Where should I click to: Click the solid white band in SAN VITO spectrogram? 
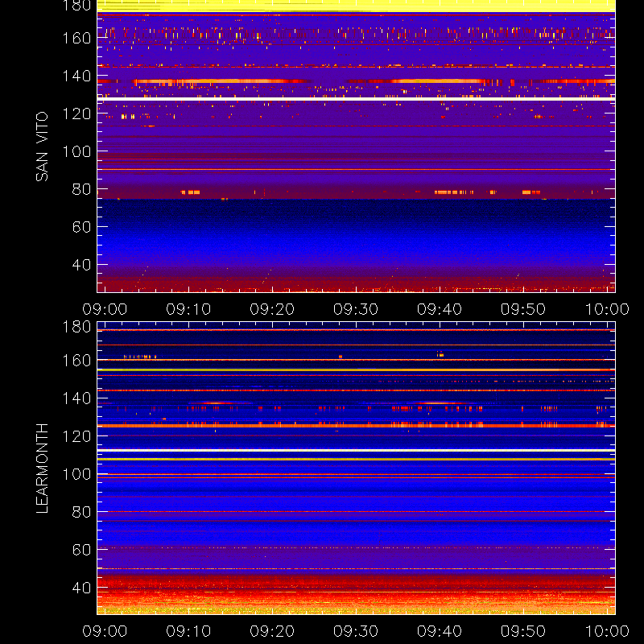click(356, 99)
